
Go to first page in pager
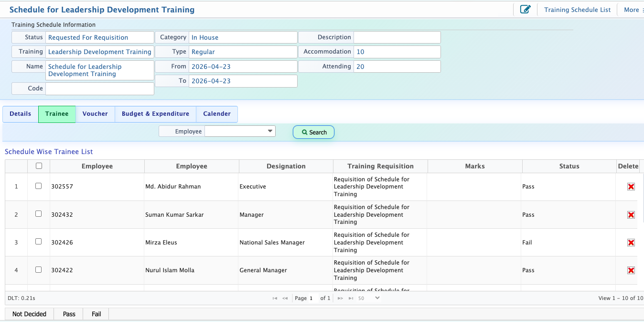coord(275,298)
